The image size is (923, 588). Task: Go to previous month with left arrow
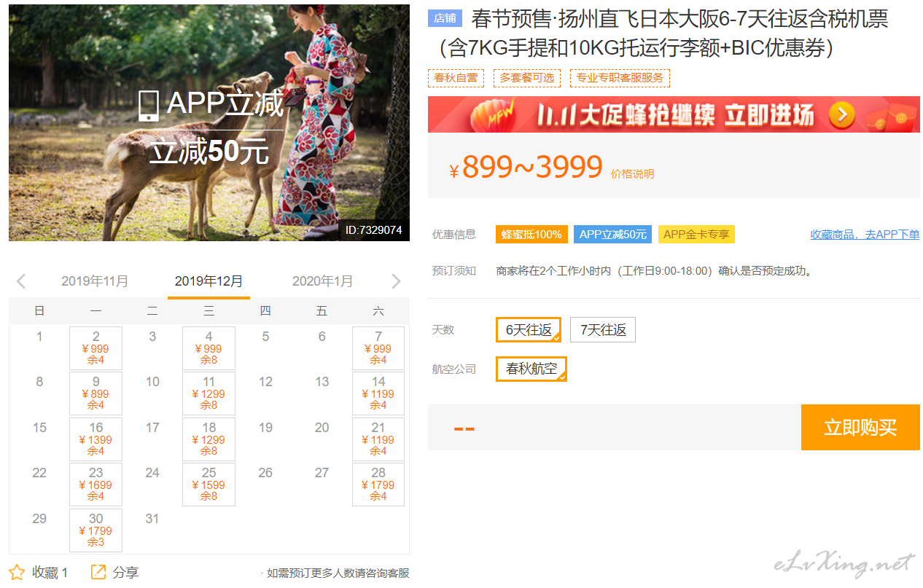pyautogui.click(x=21, y=281)
